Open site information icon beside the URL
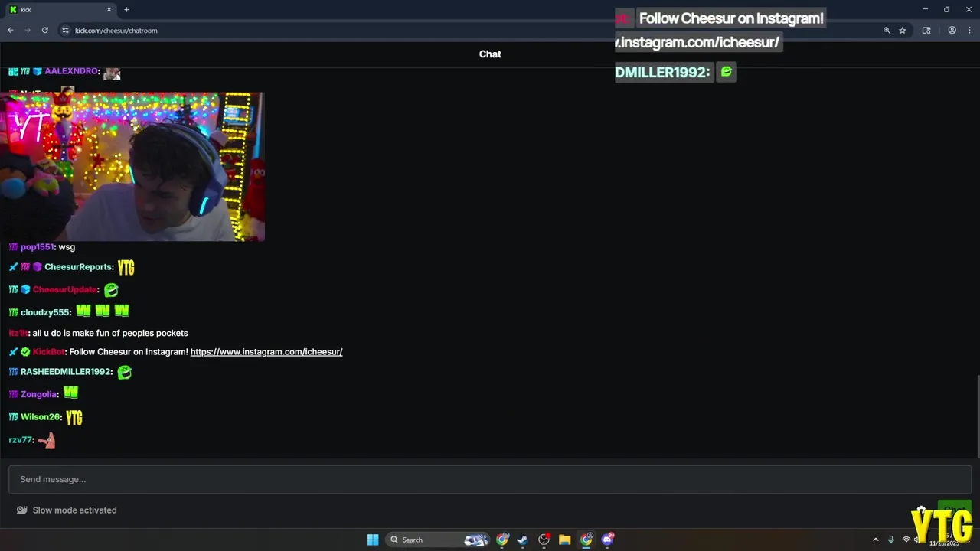 click(x=65, y=31)
